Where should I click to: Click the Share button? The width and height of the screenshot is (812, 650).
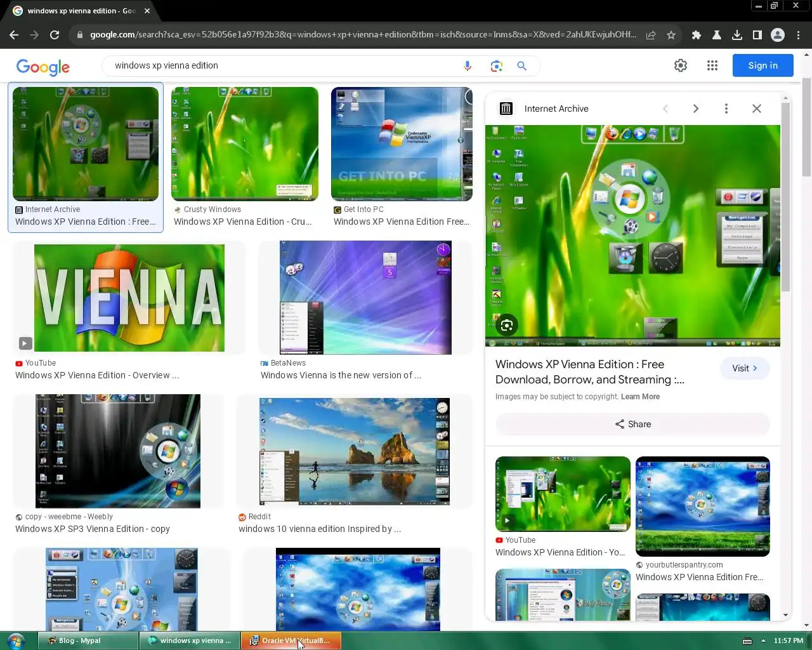(x=632, y=424)
